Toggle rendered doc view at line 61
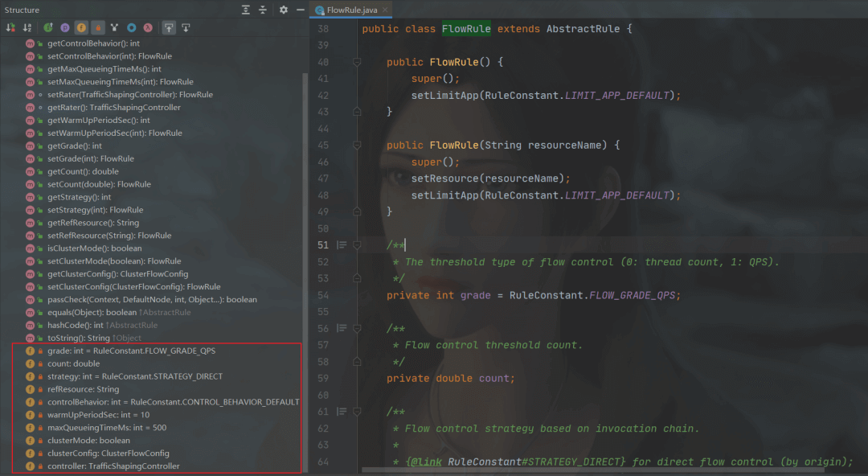The image size is (868, 476). 342,412
